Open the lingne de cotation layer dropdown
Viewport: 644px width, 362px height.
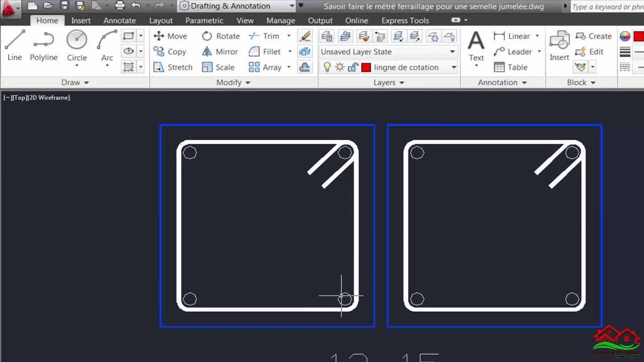[388, 67]
